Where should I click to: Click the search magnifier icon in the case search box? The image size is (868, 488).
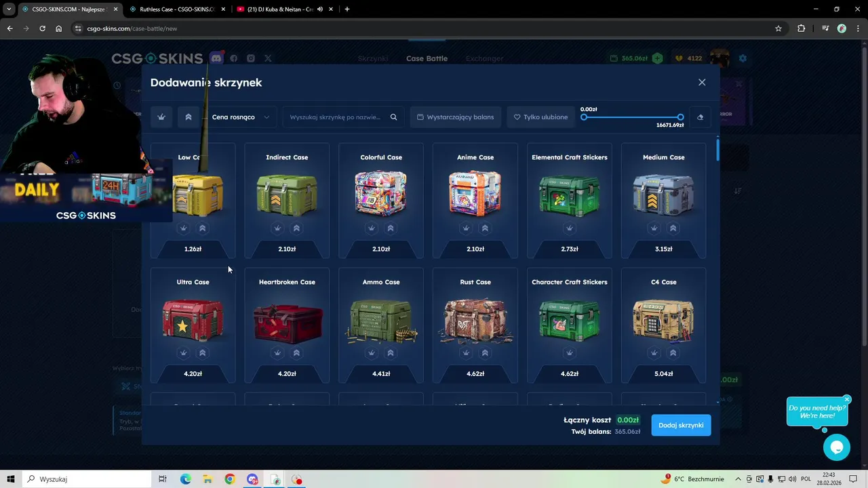(393, 117)
